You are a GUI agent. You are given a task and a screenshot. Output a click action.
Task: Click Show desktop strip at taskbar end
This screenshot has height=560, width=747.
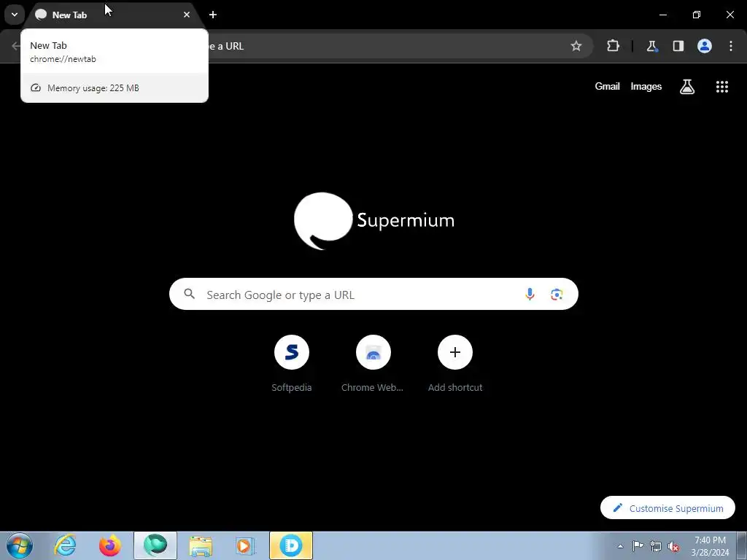(x=742, y=545)
